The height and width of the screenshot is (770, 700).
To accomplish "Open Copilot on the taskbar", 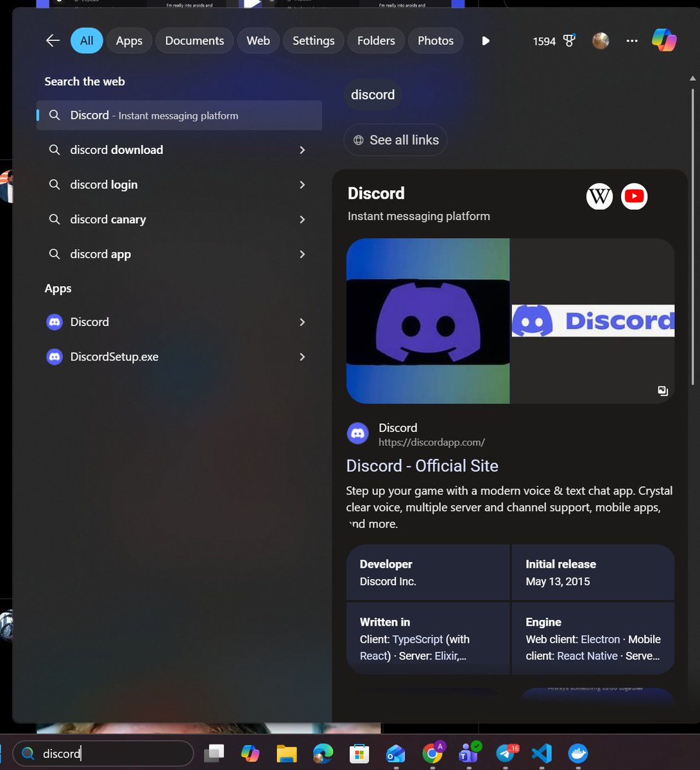I will pos(250,753).
